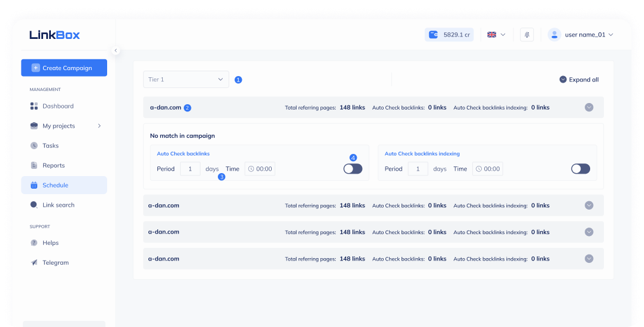Click the user avatar icon
Screen dimensions: 644x327
pos(554,35)
